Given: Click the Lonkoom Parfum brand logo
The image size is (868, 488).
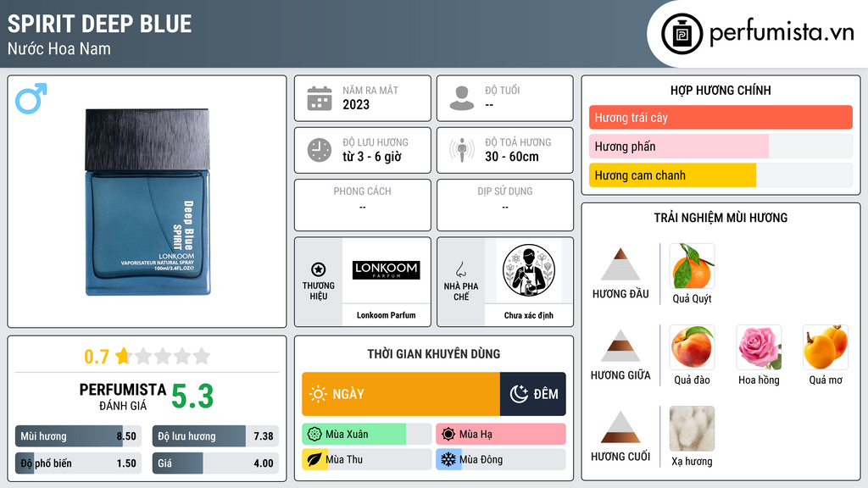Looking at the screenshot, I should coord(386,270).
